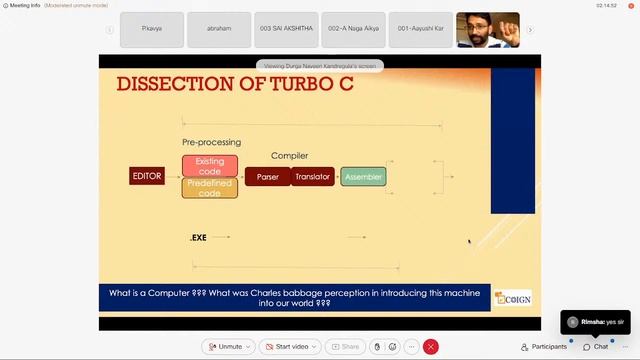
Task: Start video camera
Action: (287, 347)
